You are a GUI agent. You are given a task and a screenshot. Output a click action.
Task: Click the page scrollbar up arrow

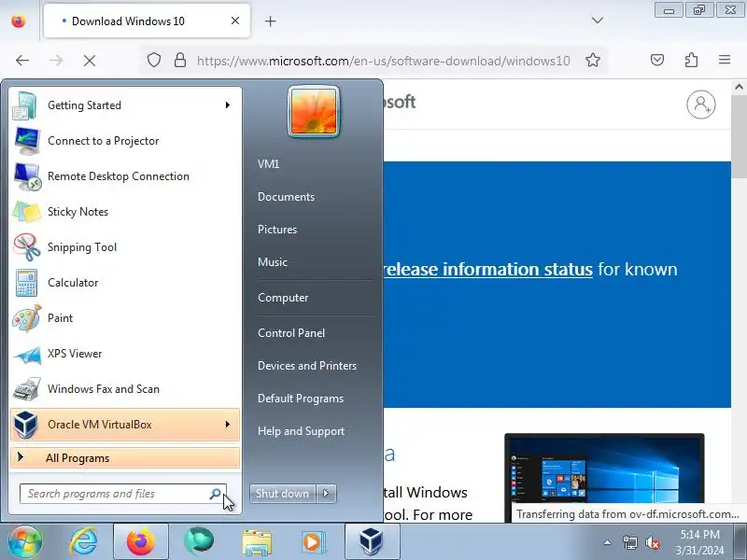coord(739,87)
